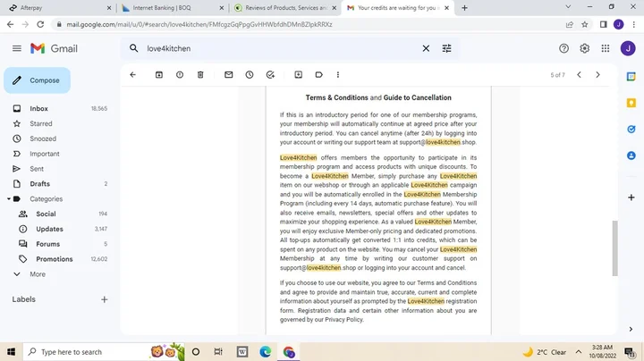Open the Labels tag icon
This screenshot has width=644, height=361.
click(318, 75)
